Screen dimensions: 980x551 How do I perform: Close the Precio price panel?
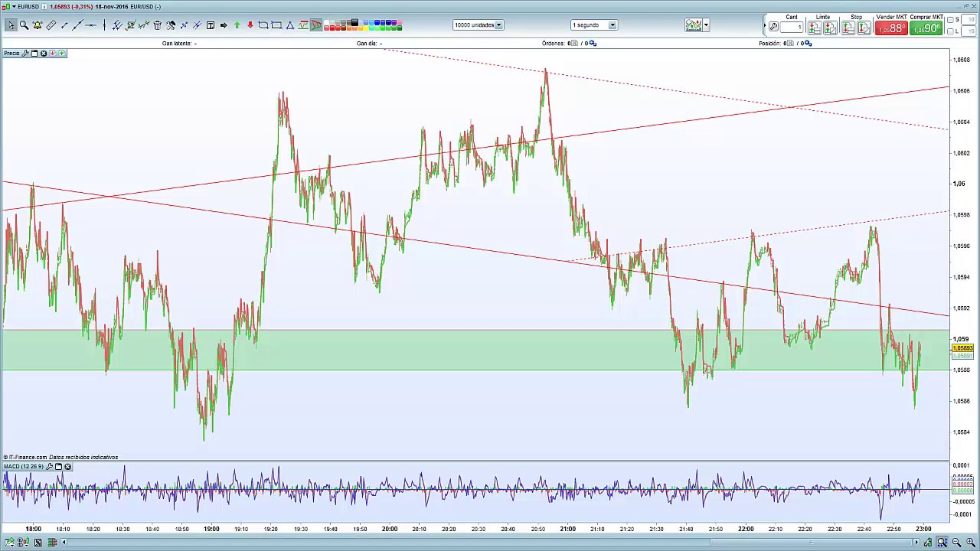coord(44,53)
